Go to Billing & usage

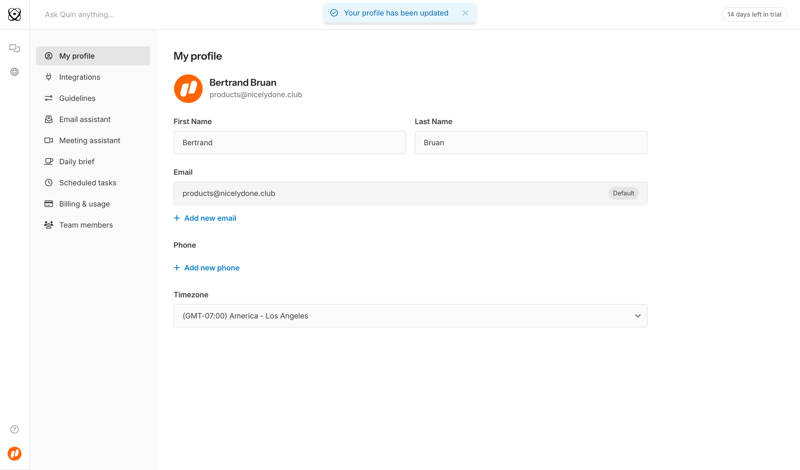(x=84, y=204)
